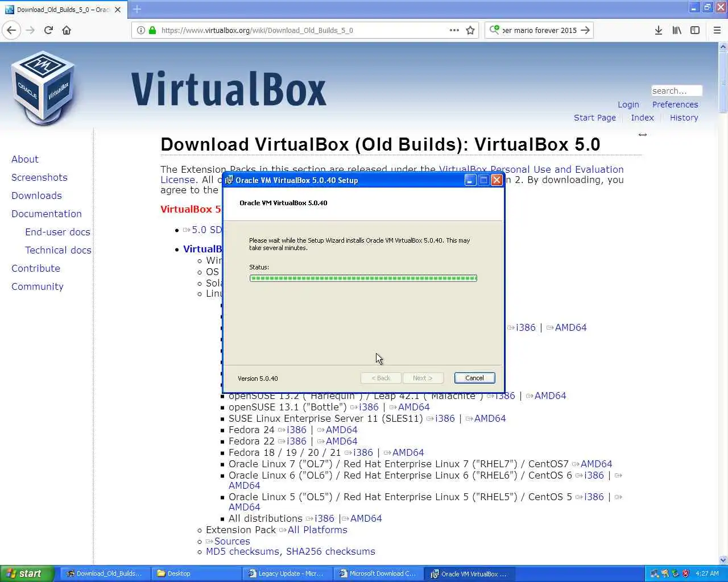Viewport: 728px width, 582px height.
Task: Open the Preferences link
Action: tap(675, 105)
